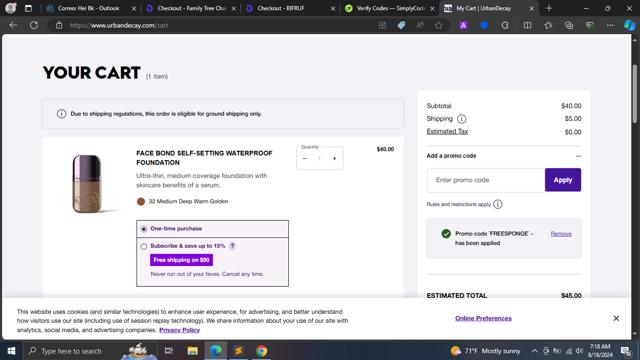Show promo rules and restrictions info icon
Image resolution: width=640 pixels, height=360 pixels.
498,204
